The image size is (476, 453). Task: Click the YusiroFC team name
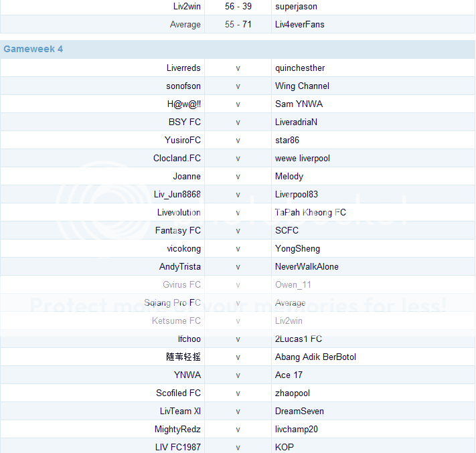(183, 140)
